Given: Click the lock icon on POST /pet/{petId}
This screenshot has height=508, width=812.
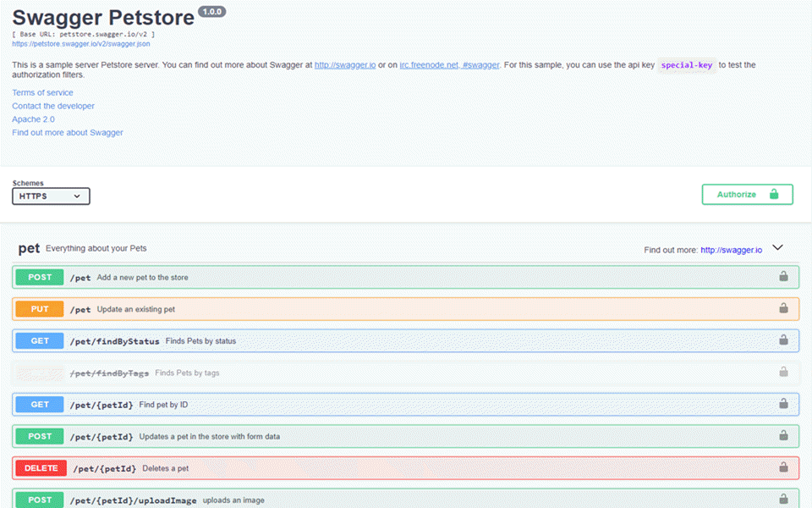Looking at the screenshot, I should [x=782, y=436].
